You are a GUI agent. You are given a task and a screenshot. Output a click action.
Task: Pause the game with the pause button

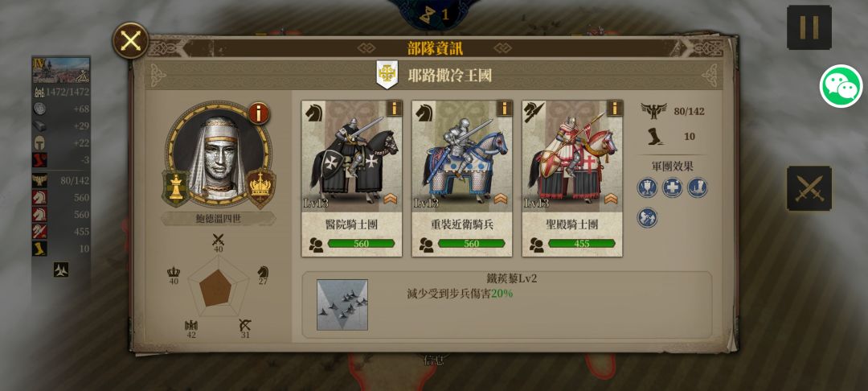pos(809,27)
